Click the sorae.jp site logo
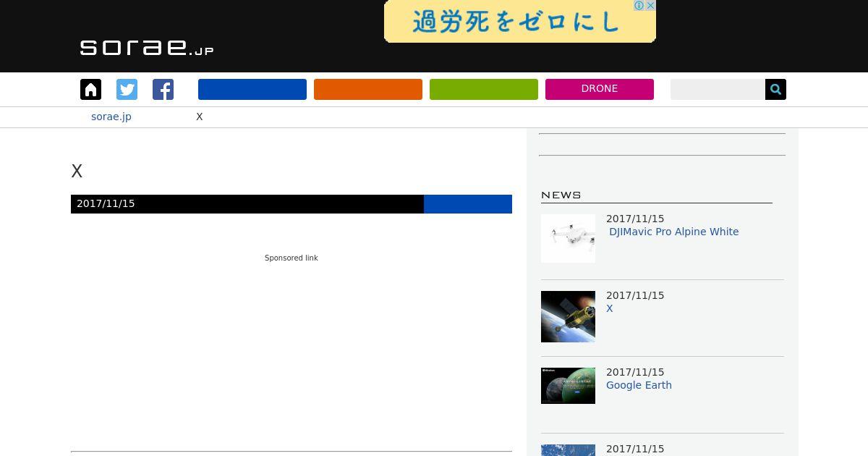Viewport: 868px width, 456px height. pyautogui.click(x=147, y=47)
